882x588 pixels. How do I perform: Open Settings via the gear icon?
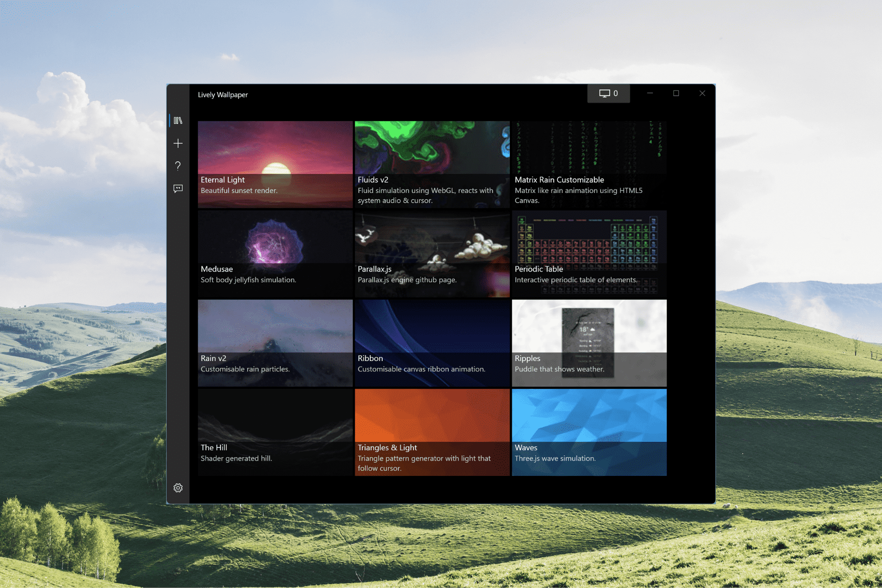[x=178, y=488]
